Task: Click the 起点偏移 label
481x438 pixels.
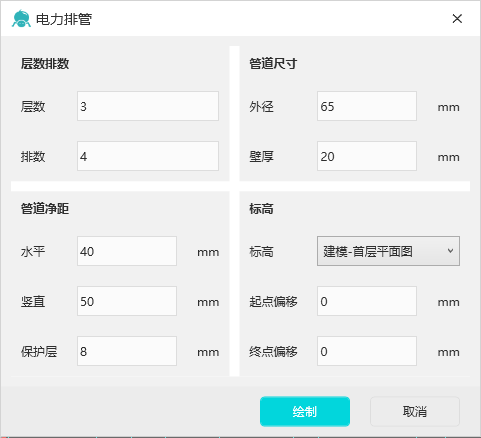Action: [273, 302]
